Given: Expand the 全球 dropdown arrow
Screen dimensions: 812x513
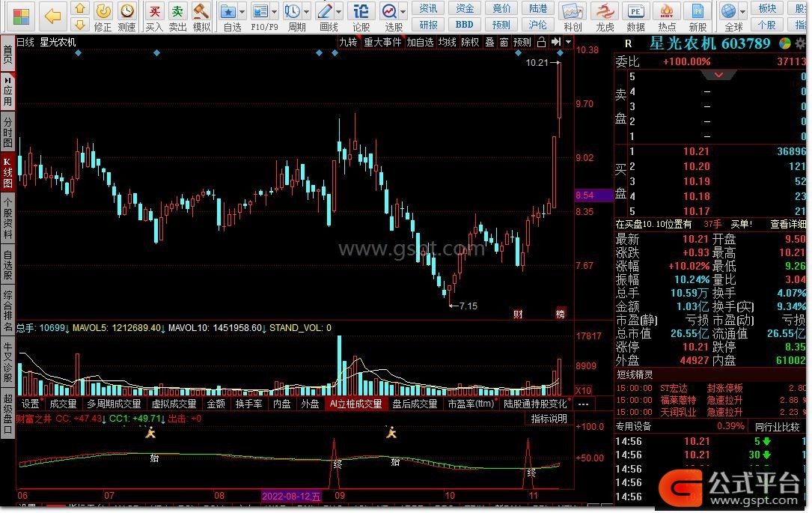Looking at the screenshot, I should 742,11.
